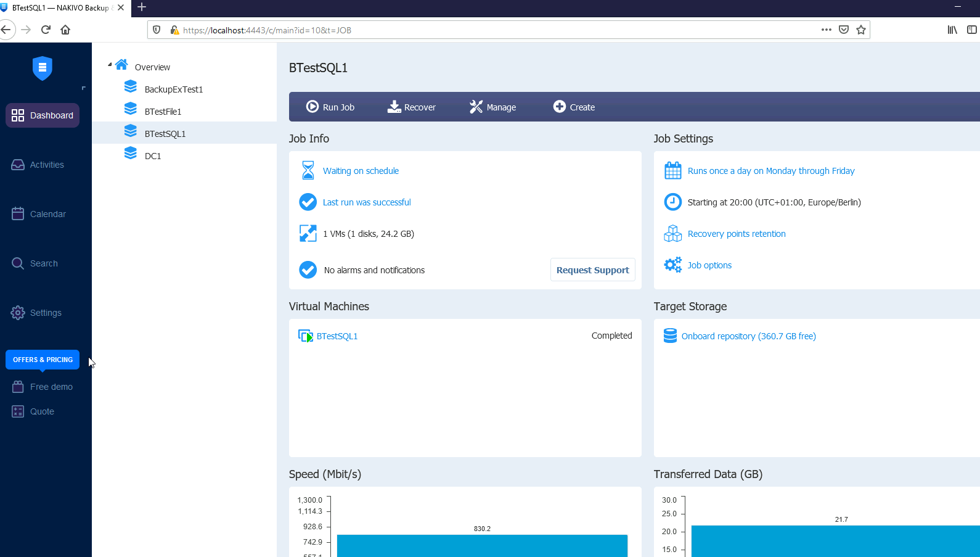The image size is (980, 557).
Task: Save page to Pocket
Action: click(844, 30)
